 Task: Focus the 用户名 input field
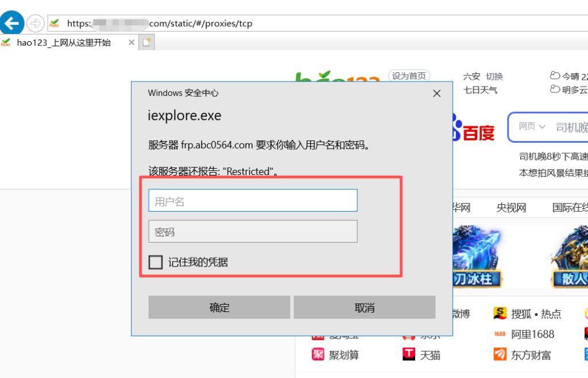253,200
